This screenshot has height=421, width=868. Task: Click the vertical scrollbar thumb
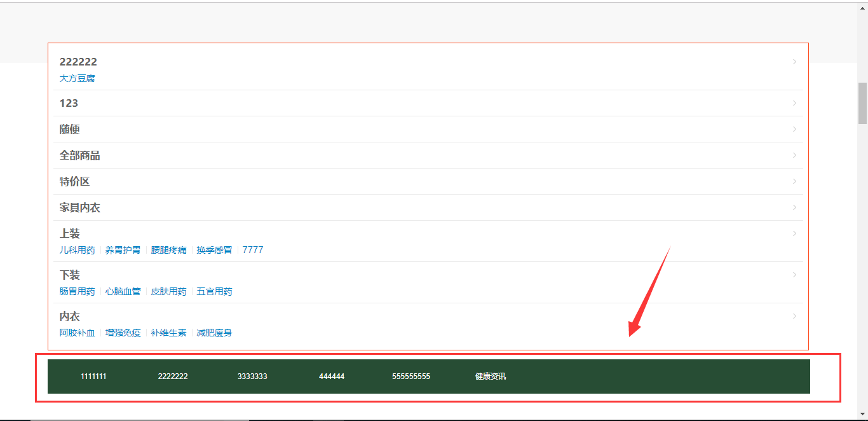[x=862, y=102]
